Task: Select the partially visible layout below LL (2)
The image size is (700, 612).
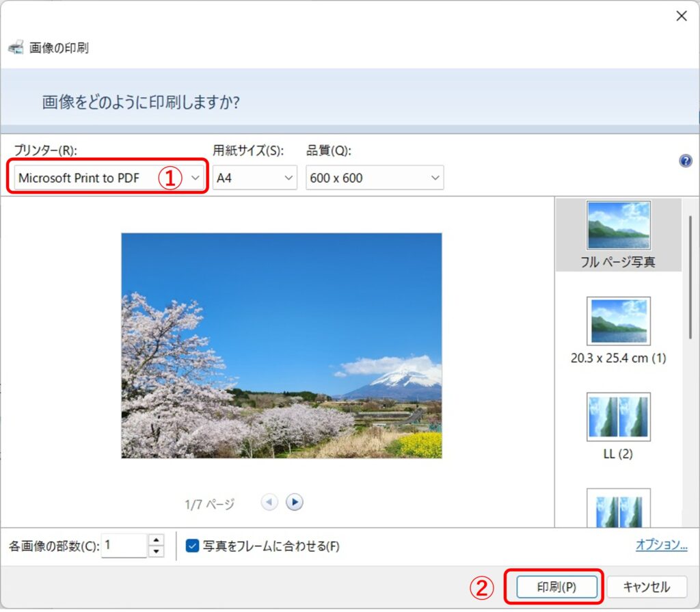Action: click(x=618, y=508)
